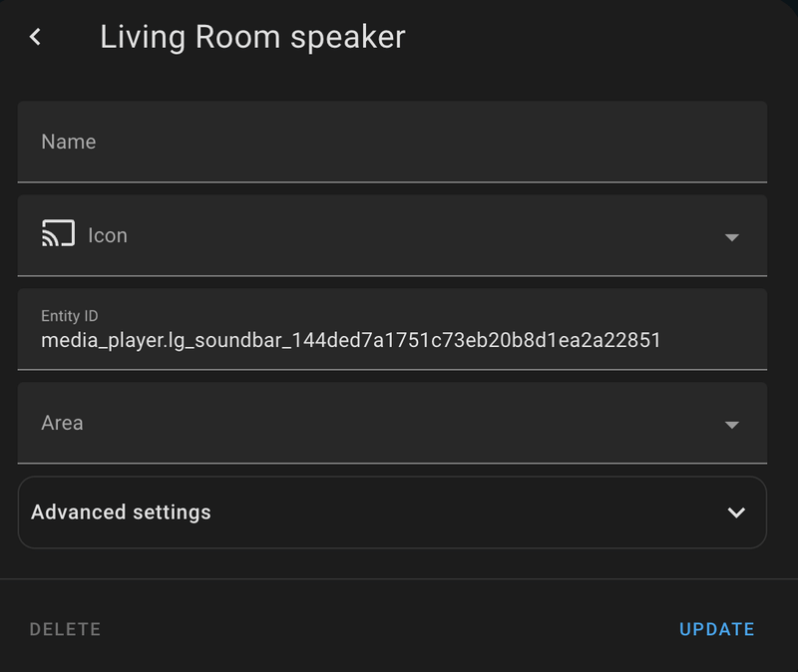
Task: Click the Area placeholder label
Action: coord(62,423)
